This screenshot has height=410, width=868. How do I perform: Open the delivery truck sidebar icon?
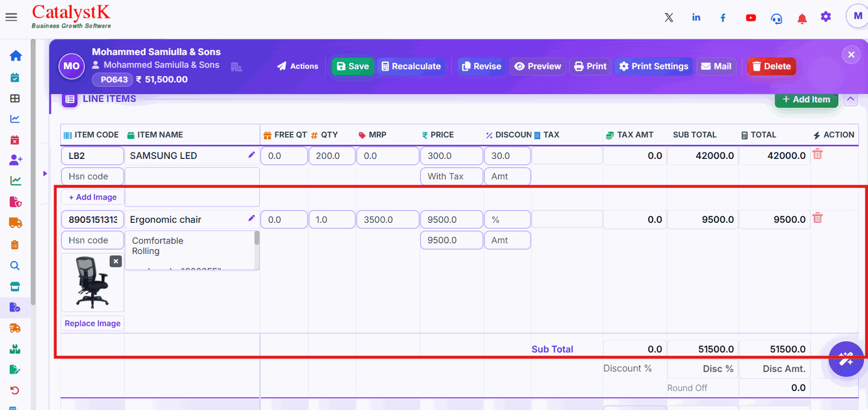coord(16,223)
